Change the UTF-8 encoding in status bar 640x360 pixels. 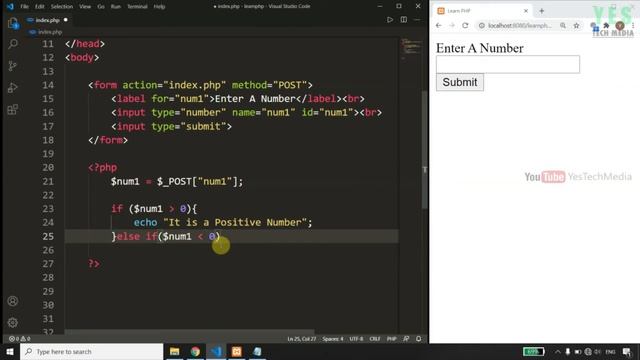tap(356, 339)
